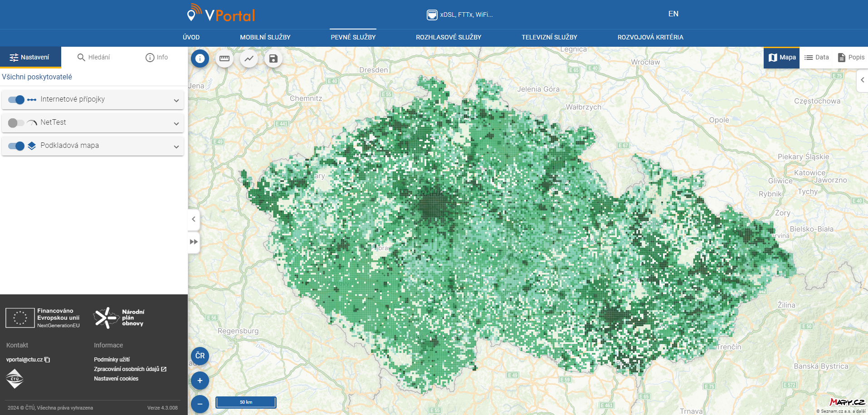The image size is (868, 415).
Task: Switch to the Nastavení tab
Action: tap(30, 57)
